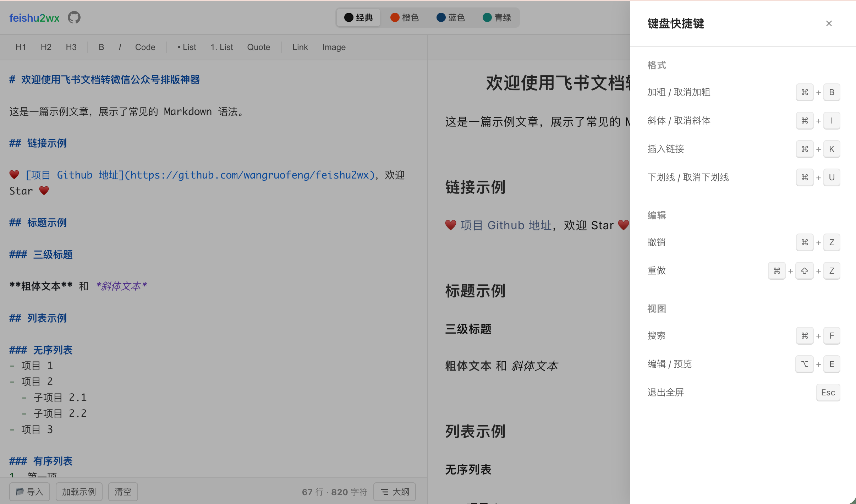Click the preview heading 标题示例

(476, 291)
